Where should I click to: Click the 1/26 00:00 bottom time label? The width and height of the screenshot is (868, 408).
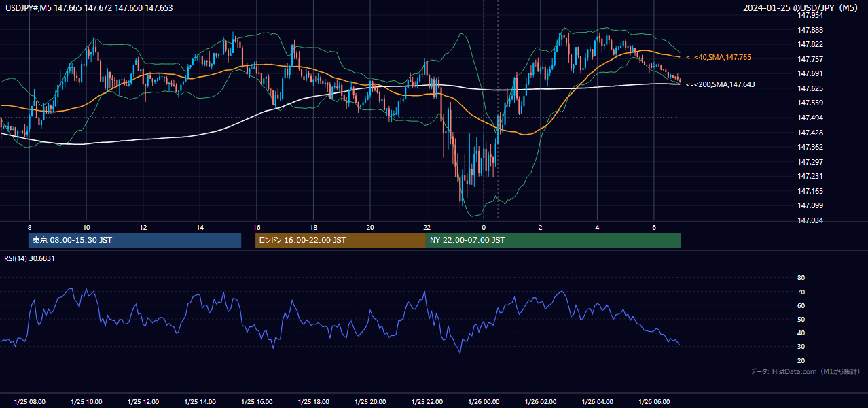484,402
